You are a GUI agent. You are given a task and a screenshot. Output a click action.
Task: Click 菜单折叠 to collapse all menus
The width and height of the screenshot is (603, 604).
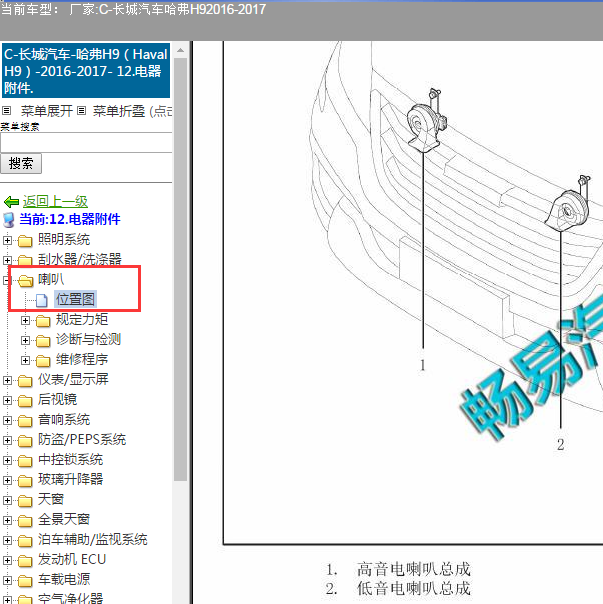click(119, 111)
